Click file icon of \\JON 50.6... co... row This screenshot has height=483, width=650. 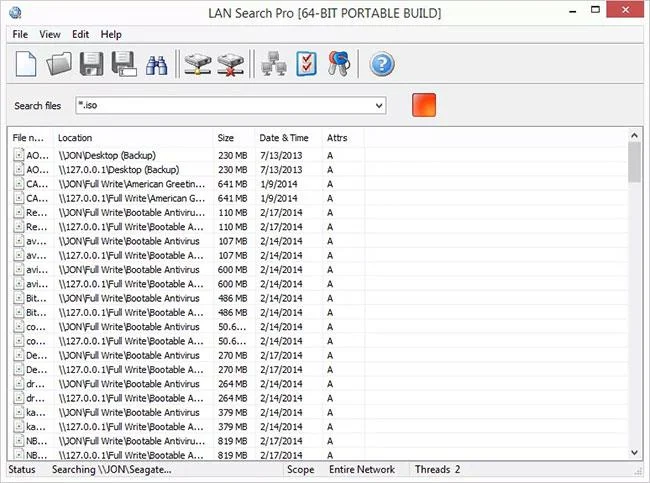pos(19,326)
